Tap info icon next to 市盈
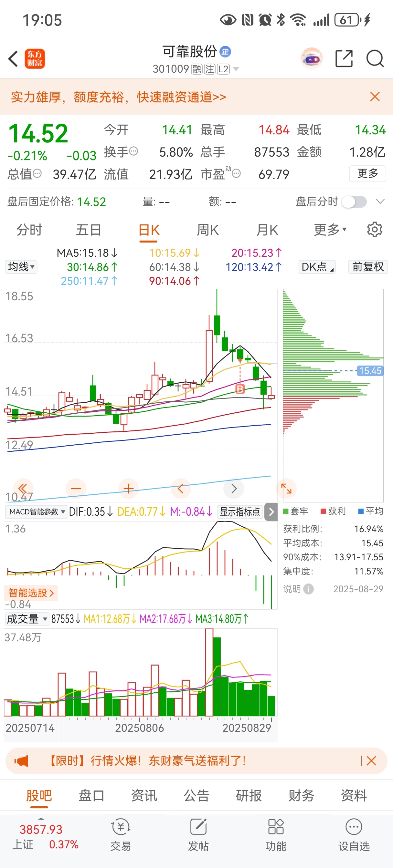Image resolution: width=393 pixels, height=868 pixels. coord(237,173)
